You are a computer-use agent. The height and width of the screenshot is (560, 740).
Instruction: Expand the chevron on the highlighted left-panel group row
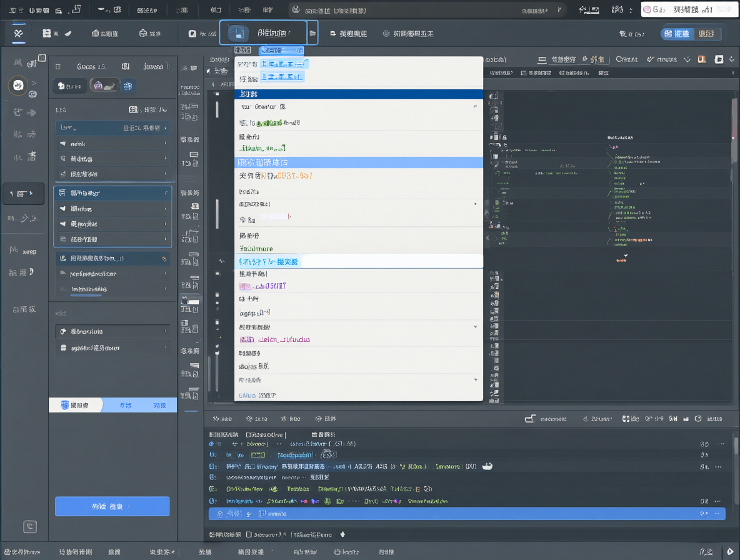click(166, 193)
